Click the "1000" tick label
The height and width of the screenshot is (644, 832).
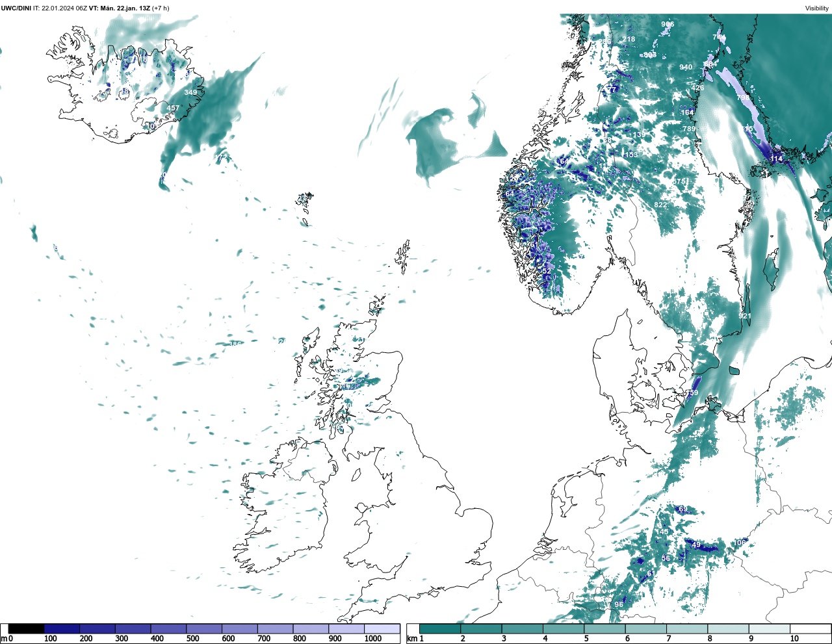pos(373,639)
